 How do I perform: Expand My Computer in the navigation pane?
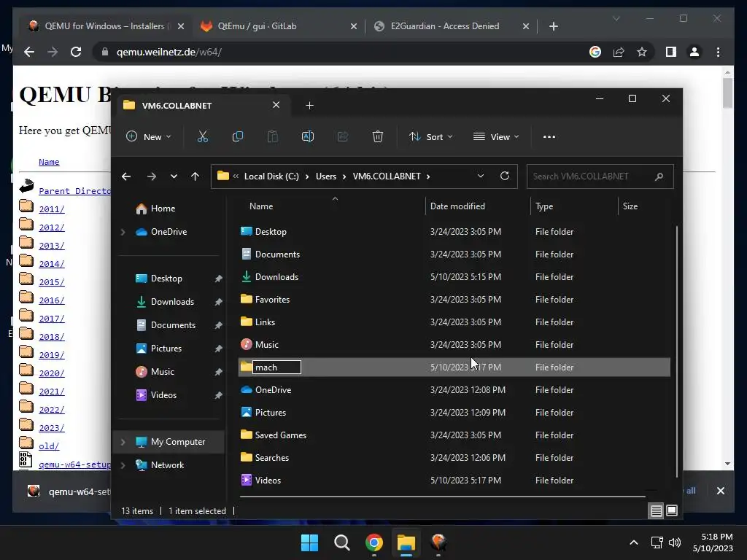point(123,442)
